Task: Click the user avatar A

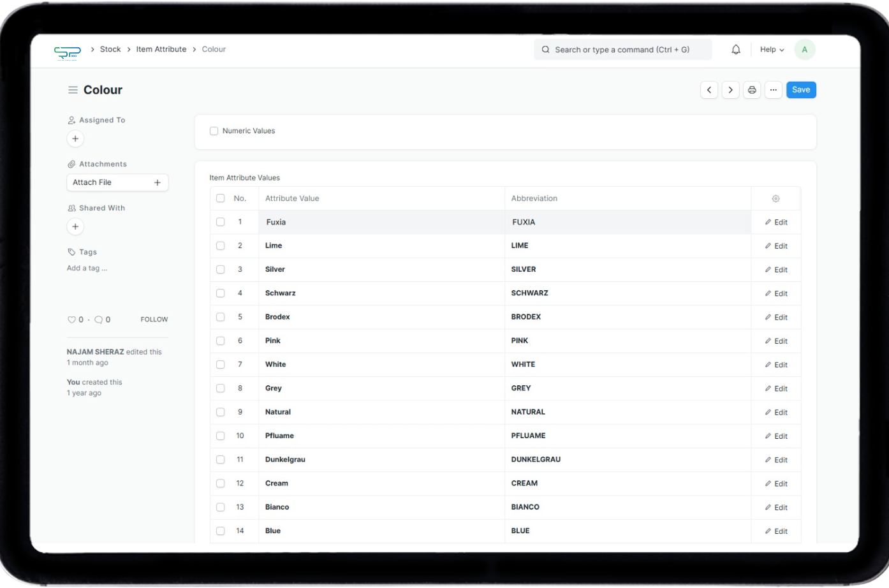Action: pos(805,50)
